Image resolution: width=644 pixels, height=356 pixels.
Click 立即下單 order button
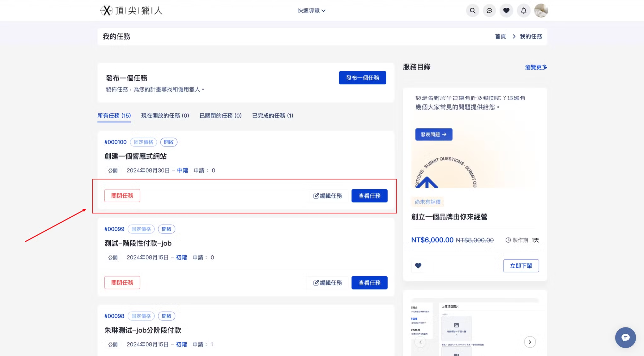(x=521, y=266)
